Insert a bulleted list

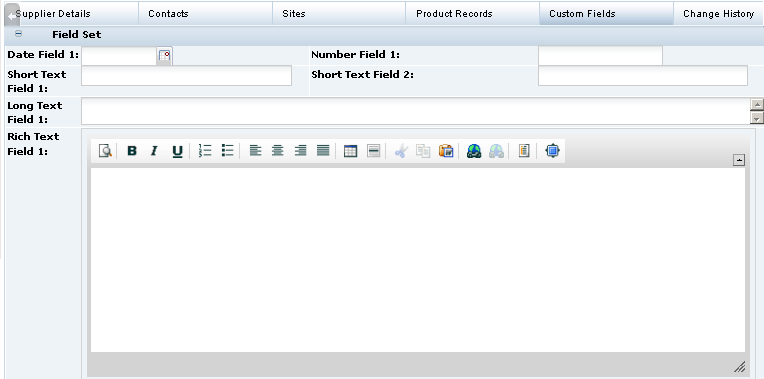click(228, 151)
